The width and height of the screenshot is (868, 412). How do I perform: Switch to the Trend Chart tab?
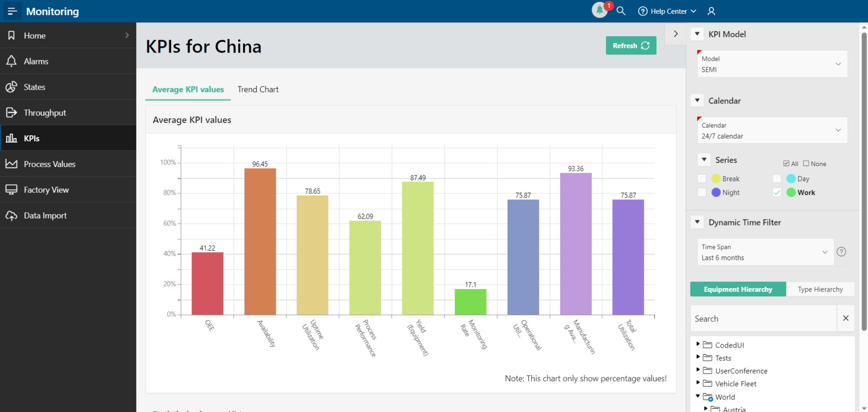click(x=258, y=89)
